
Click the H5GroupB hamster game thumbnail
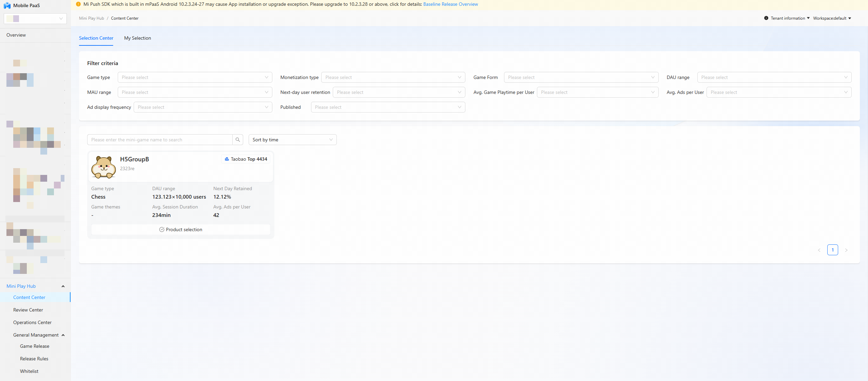[103, 167]
